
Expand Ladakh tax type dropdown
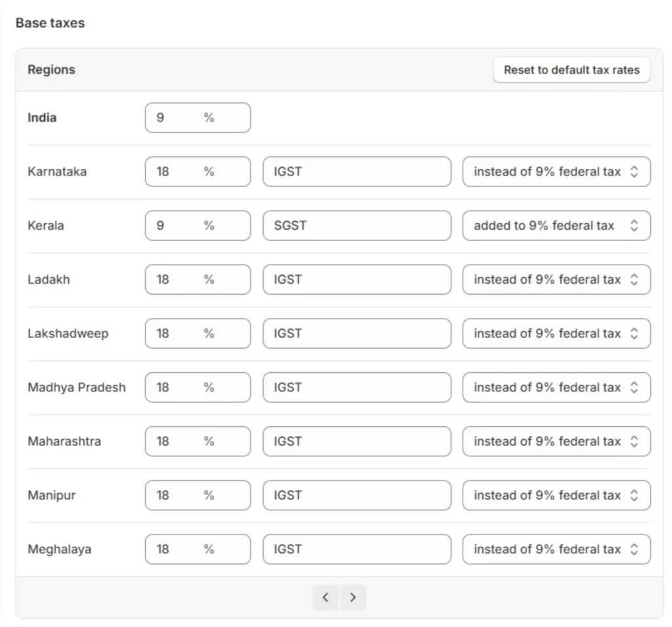point(556,280)
